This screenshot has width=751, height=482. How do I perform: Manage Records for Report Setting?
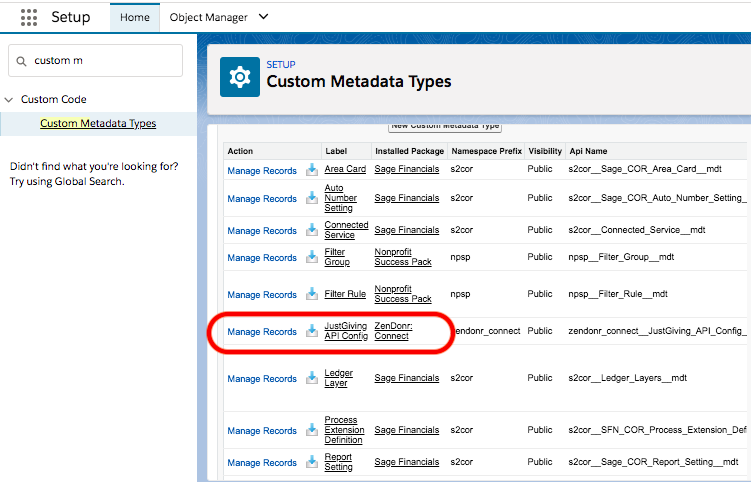coord(262,463)
